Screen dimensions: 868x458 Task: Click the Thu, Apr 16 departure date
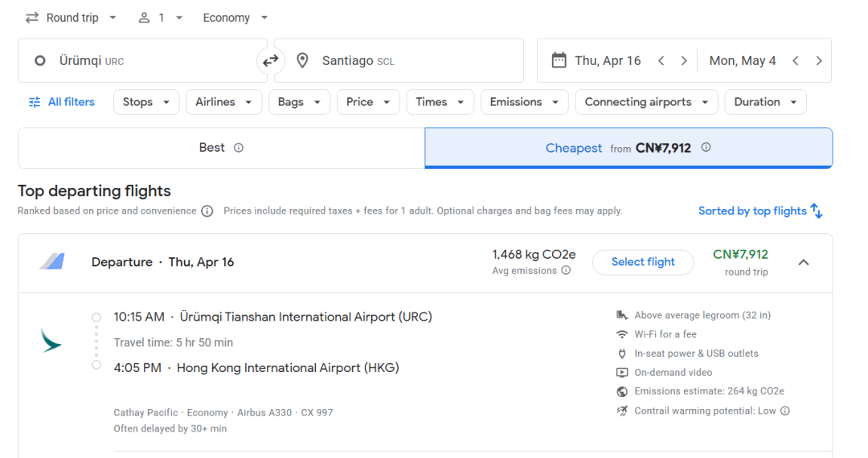point(608,61)
